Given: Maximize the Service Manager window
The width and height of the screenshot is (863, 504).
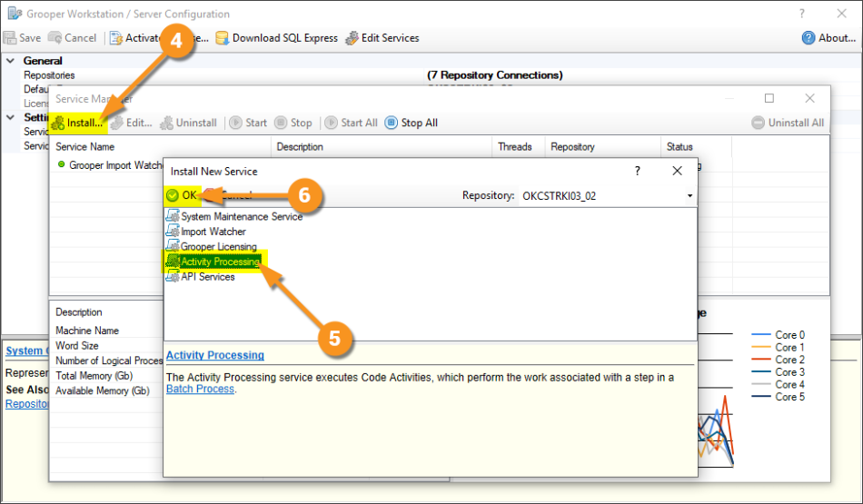Looking at the screenshot, I should [769, 98].
